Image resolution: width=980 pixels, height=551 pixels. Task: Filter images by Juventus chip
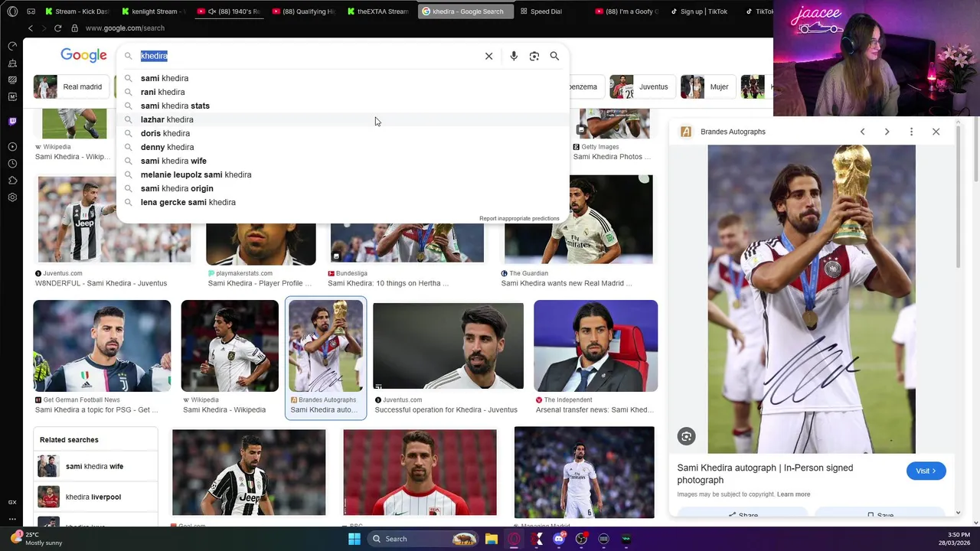click(x=642, y=86)
